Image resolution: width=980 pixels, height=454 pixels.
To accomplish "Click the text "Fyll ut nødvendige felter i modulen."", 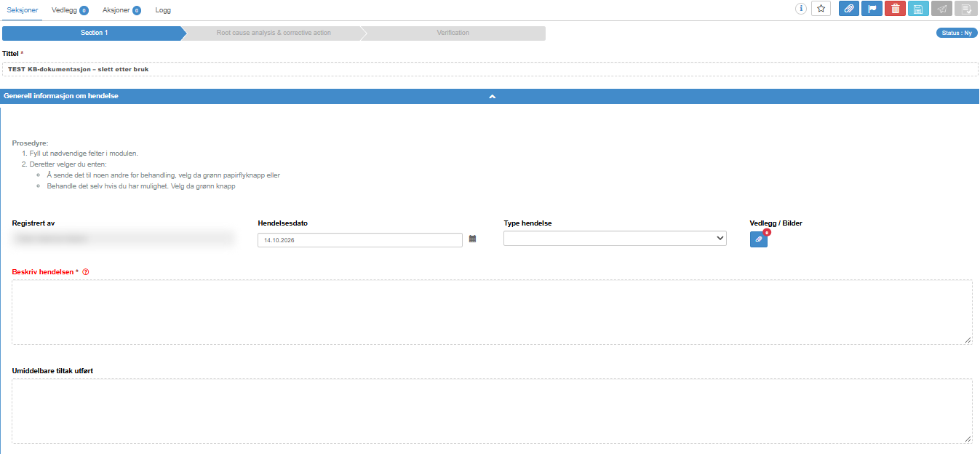I will (84, 154).
